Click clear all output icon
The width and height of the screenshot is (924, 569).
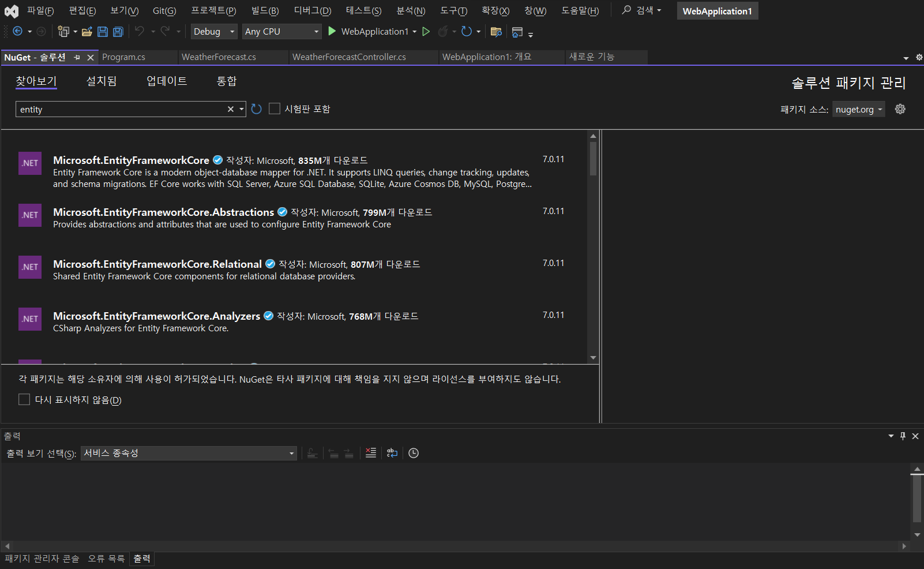371,453
